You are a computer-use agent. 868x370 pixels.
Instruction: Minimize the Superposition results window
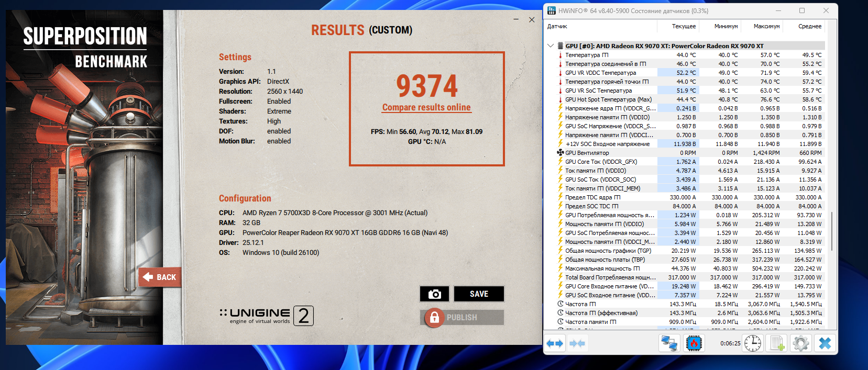(x=516, y=19)
